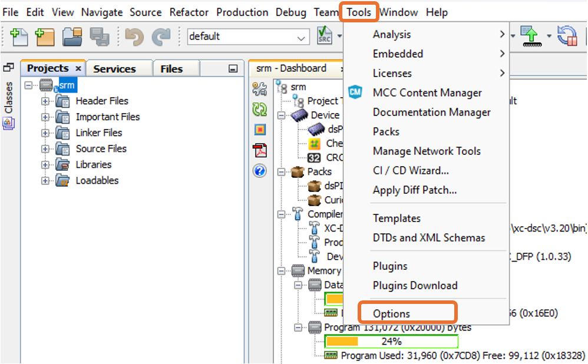Open the Analysis submenu

tap(427, 35)
